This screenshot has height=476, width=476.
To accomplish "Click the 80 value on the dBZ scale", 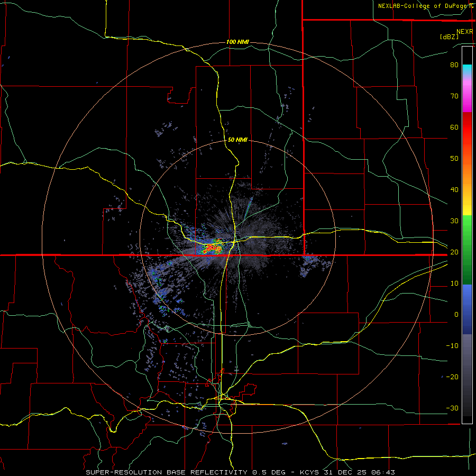I will click(x=454, y=65).
